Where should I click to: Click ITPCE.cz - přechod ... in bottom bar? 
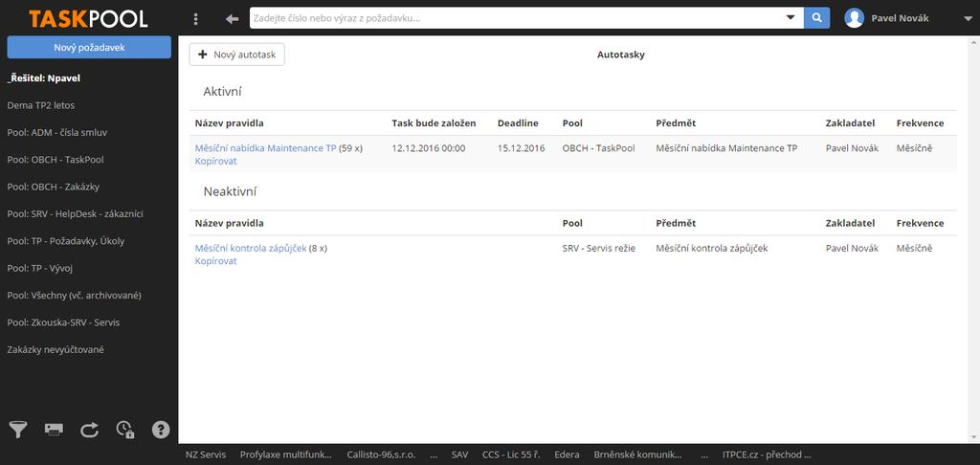click(767, 455)
